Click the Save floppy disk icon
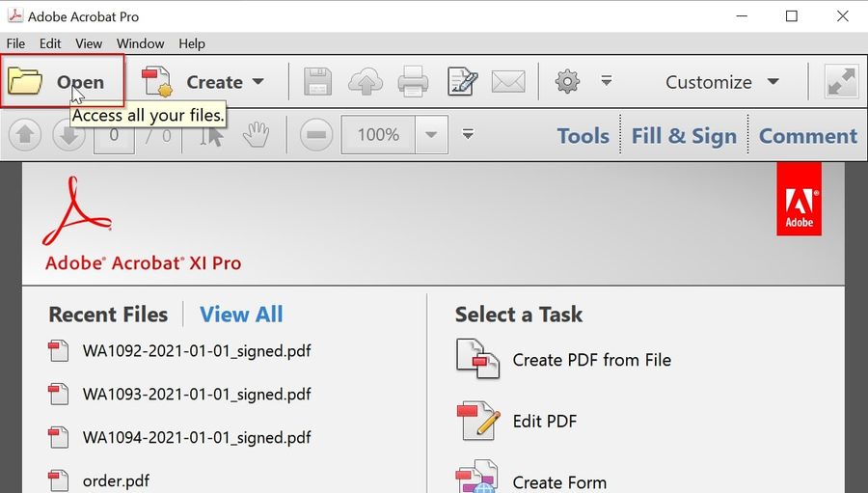The image size is (868, 493). pos(317,82)
